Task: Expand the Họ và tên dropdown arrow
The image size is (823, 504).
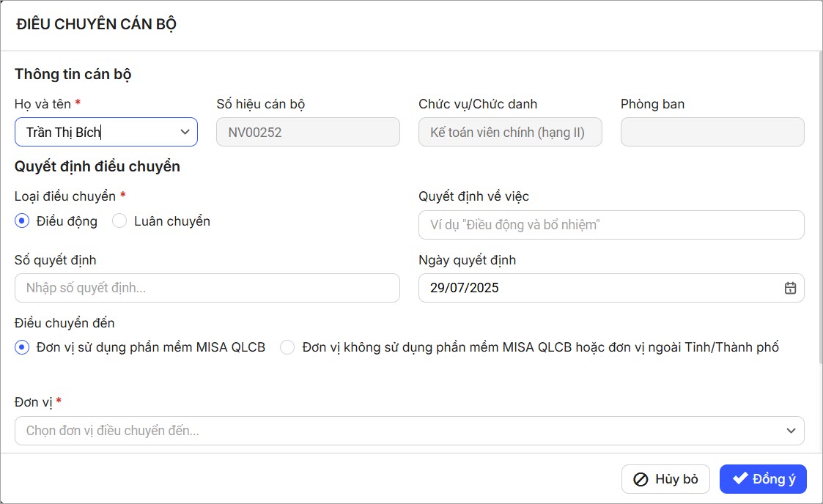Action: click(x=185, y=132)
